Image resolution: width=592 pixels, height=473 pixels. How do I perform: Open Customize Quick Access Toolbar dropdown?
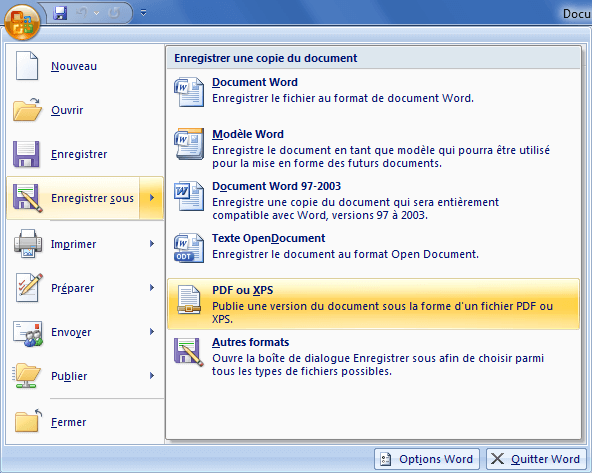pos(143,13)
